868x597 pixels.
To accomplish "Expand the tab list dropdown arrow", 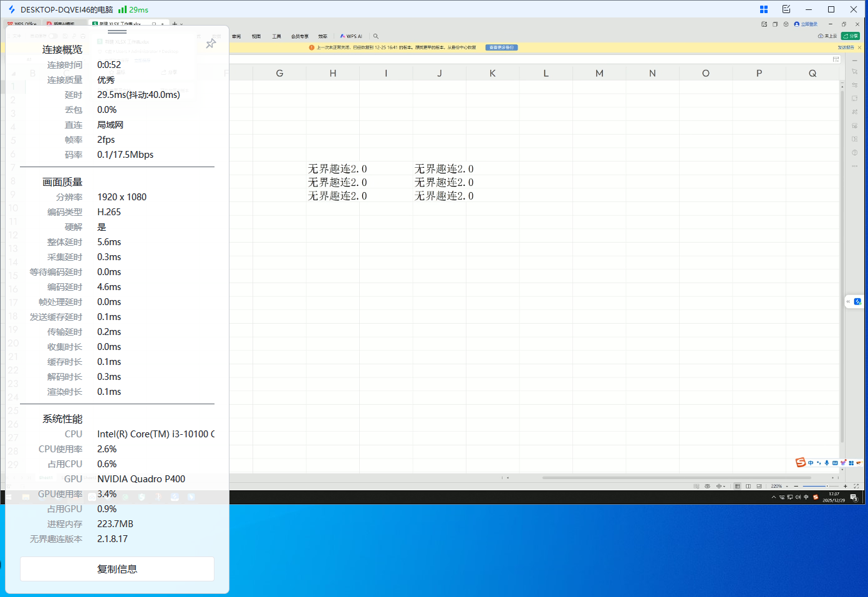I will (181, 24).
